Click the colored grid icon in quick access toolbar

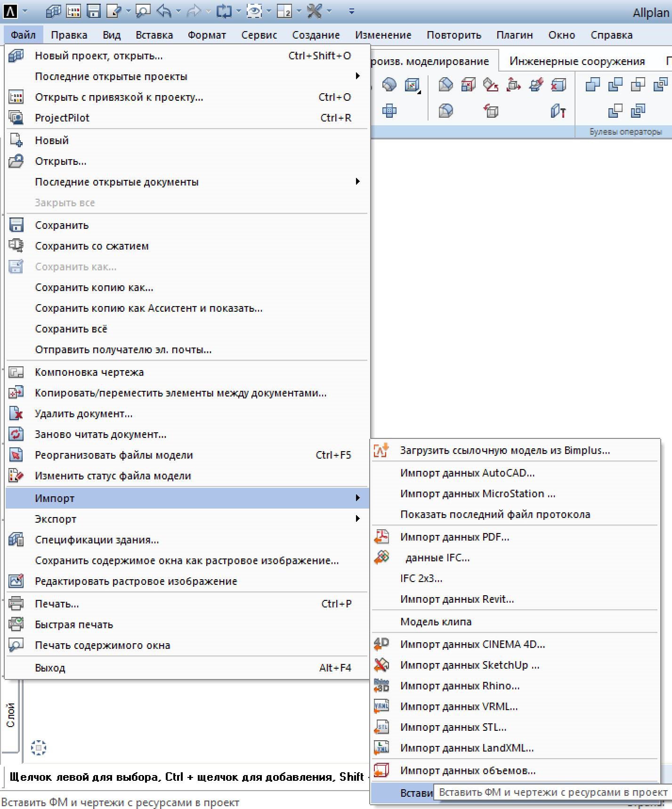pos(74,11)
